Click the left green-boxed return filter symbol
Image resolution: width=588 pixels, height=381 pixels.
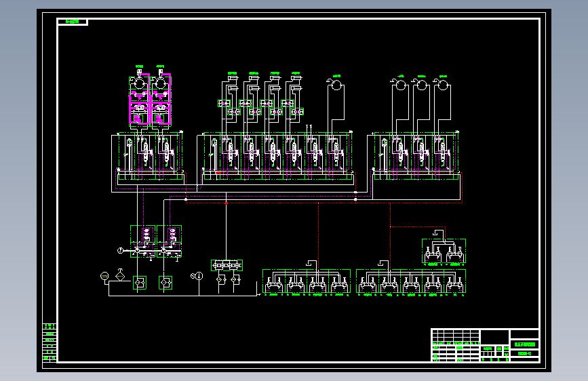point(140,283)
